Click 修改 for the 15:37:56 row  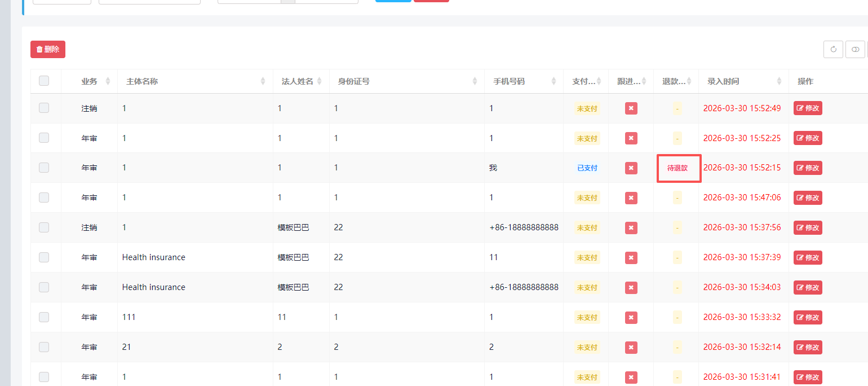pos(808,227)
